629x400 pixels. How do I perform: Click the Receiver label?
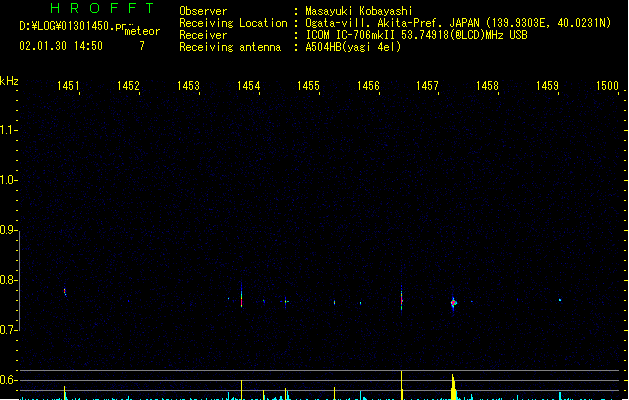(x=203, y=35)
